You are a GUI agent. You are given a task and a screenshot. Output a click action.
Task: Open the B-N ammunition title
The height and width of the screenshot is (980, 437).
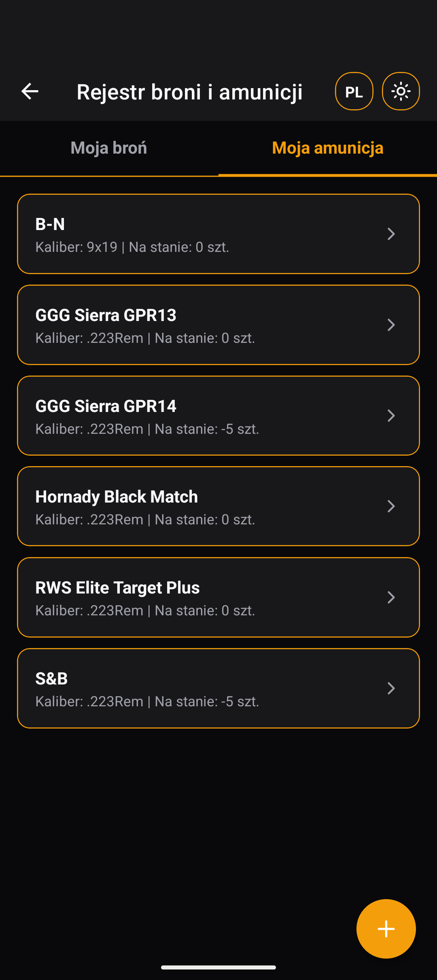(50, 224)
